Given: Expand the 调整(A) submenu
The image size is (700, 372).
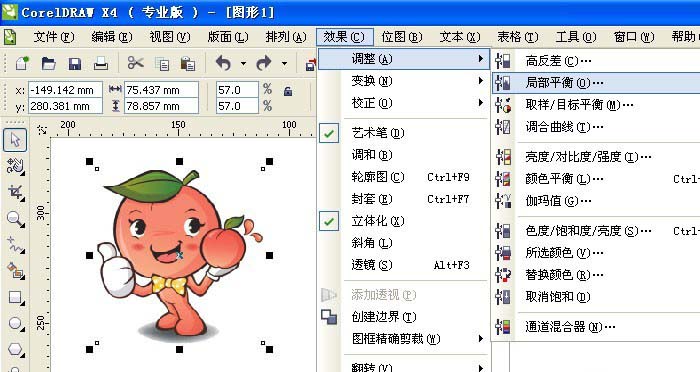Looking at the screenshot, I should click(404, 59).
